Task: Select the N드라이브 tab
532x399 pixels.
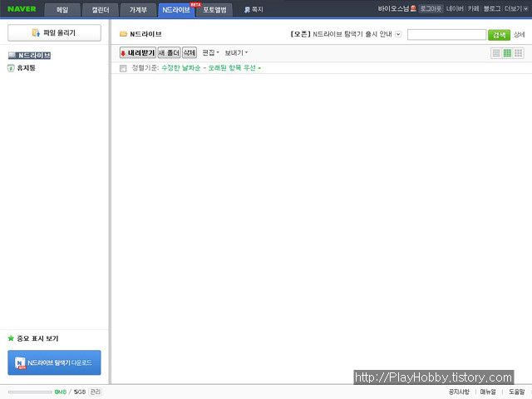Action: point(176,10)
